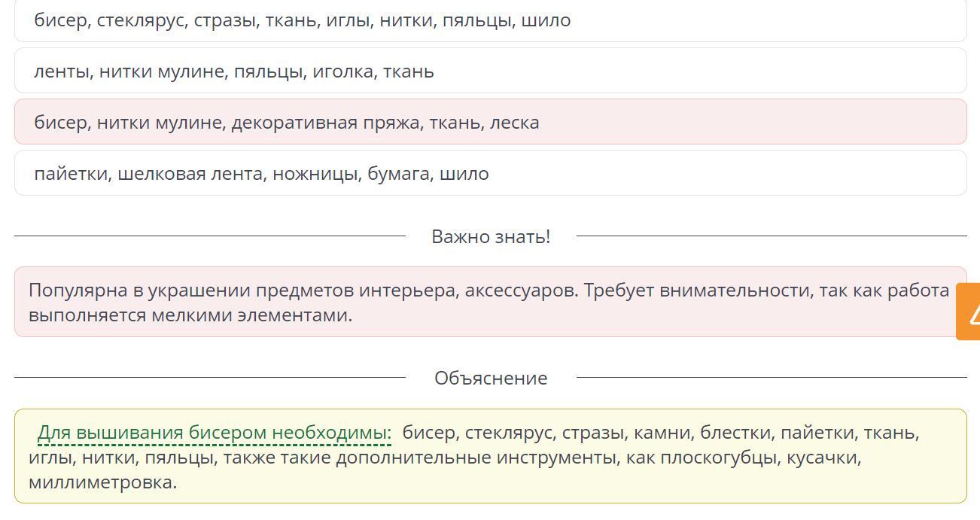The width and height of the screenshot is (980, 520).
Task: Click the word 'шило' in the first answer
Action: [x=549, y=20]
